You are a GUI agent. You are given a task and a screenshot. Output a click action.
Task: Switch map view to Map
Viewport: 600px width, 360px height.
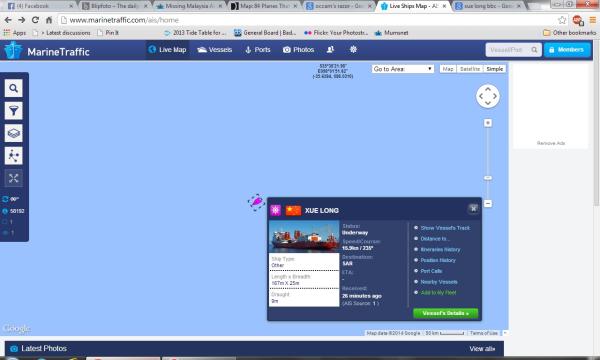[x=448, y=69]
